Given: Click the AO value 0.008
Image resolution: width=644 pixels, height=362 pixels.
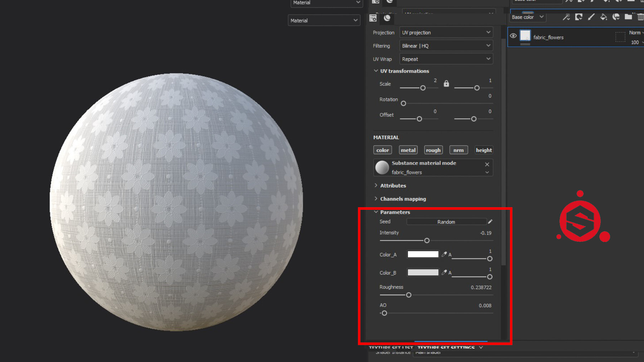Looking at the screenshot, I should pyautogui.click(x=485, y=306).
